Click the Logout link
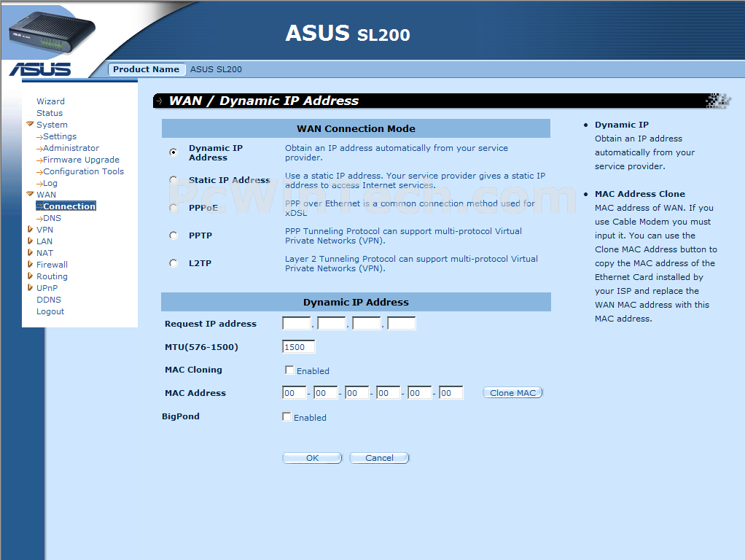The height and width of the screenshot is (560, 745). click(x=50, y=311)
